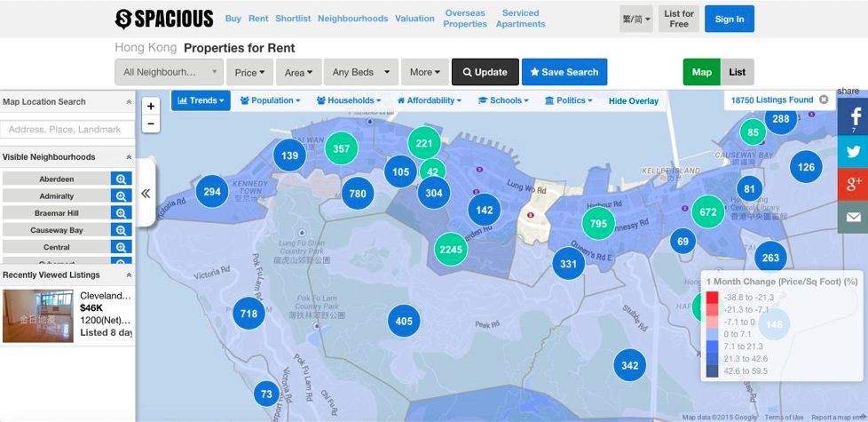This screenshot has height=422, width=868.
Task: Expand the Price filter dropdown
Action: (x=250, y=72)
